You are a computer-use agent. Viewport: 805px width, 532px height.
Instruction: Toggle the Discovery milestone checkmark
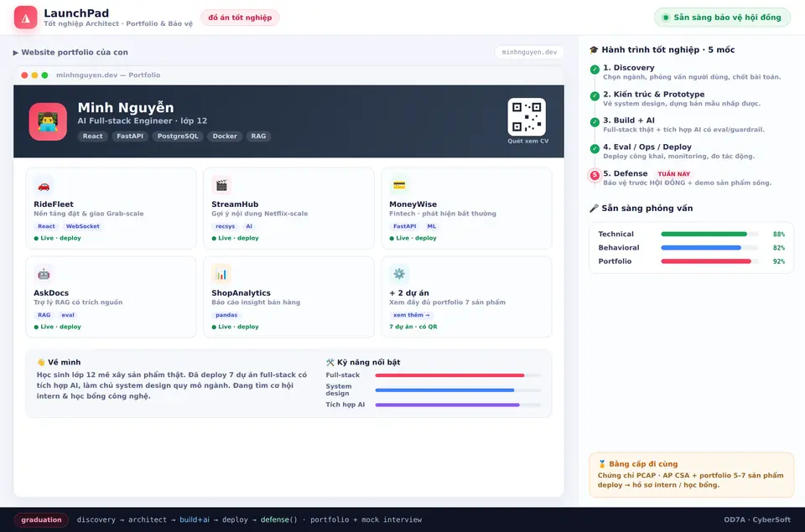595,70
